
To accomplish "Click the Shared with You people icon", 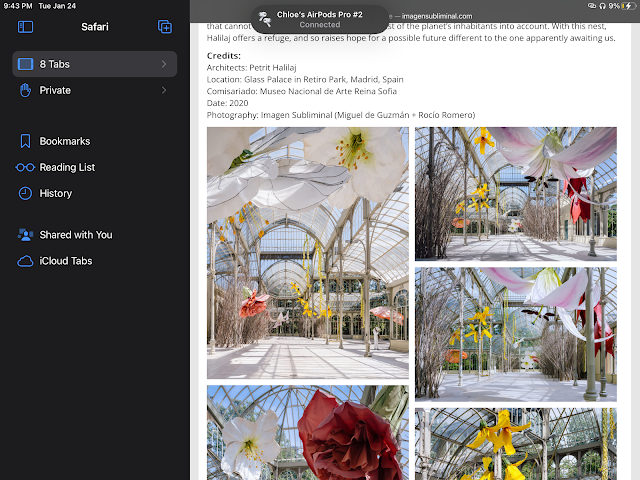I will [x=25, y=235].
